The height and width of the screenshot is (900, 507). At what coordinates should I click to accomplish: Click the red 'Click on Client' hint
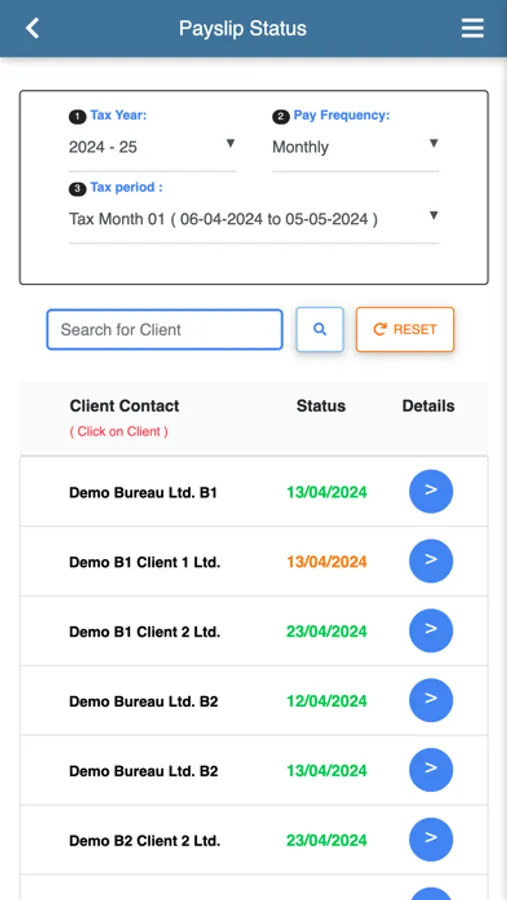pos(119,432)
